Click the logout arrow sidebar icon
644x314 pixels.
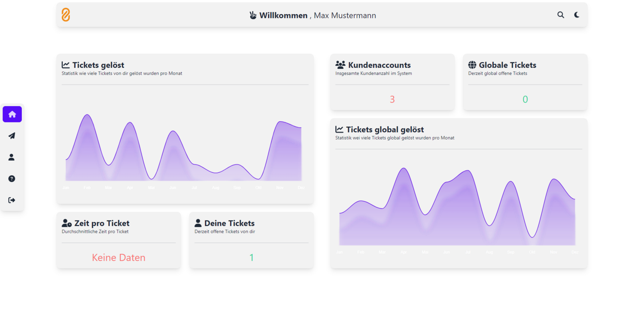(12, 200)
